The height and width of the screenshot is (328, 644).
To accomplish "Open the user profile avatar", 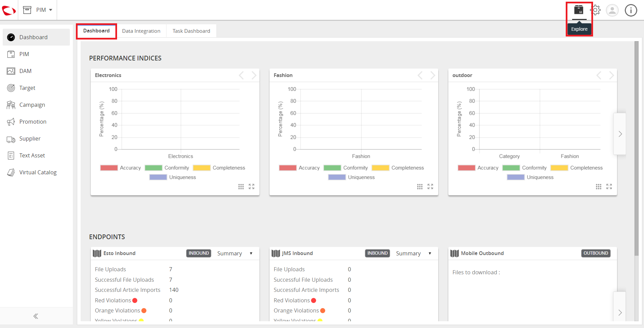I will (612, 10).
